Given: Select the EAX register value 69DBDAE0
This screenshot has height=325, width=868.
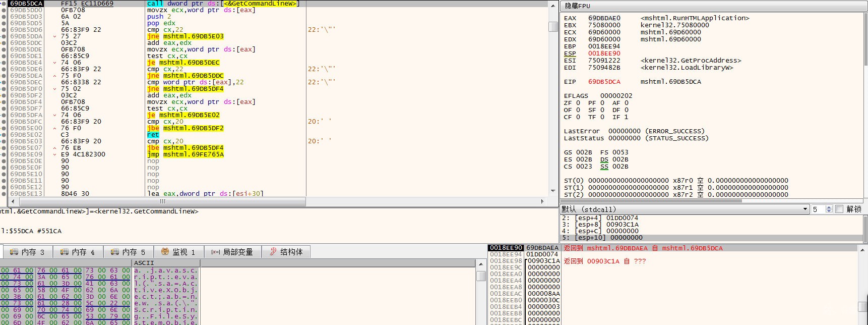Looking at the screenshot, I should click(x=604, y=18).
